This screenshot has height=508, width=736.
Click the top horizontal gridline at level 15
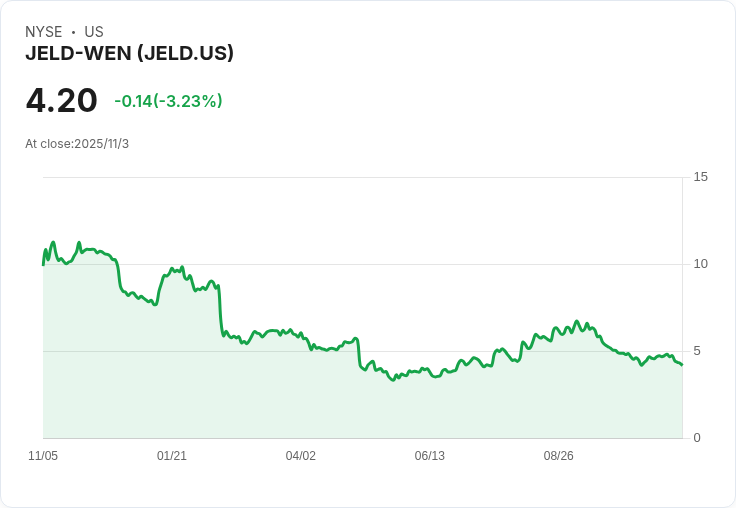(x=360, y=178)
